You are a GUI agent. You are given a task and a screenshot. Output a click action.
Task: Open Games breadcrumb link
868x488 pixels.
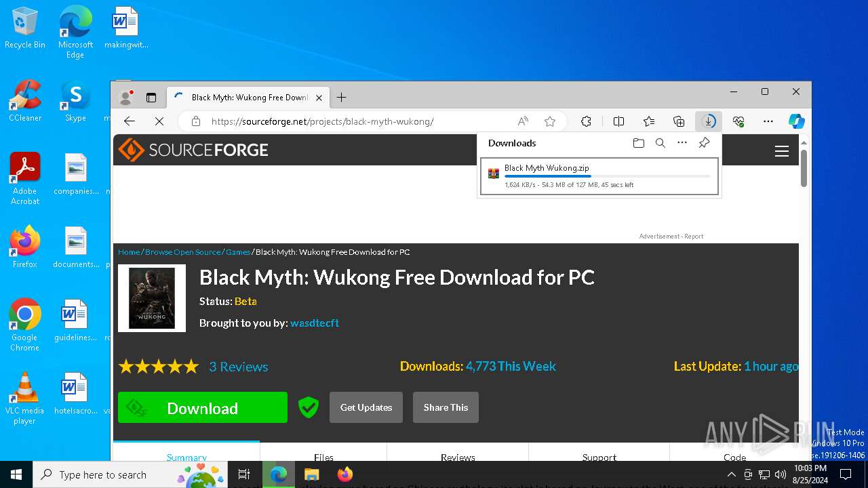238,252
